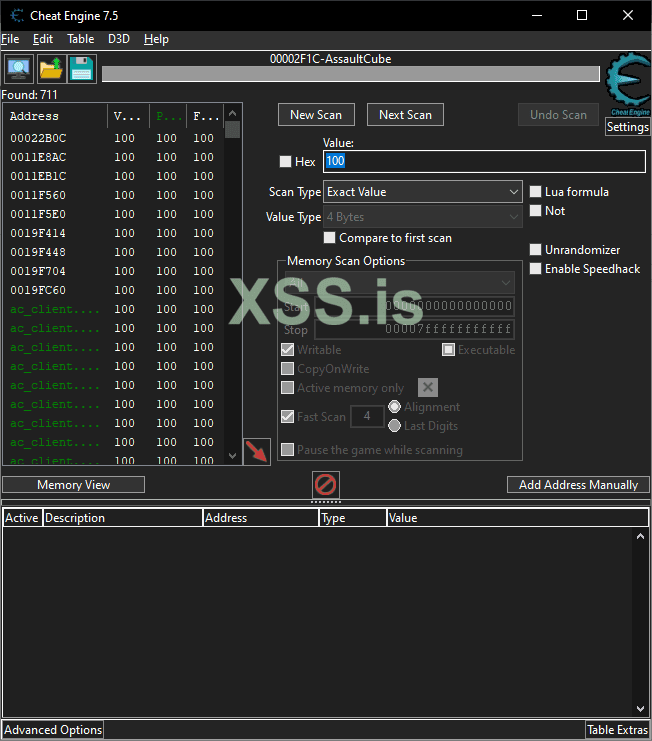Check Pause the game while scanning
652x741 pixels.
tap(287, 449)
